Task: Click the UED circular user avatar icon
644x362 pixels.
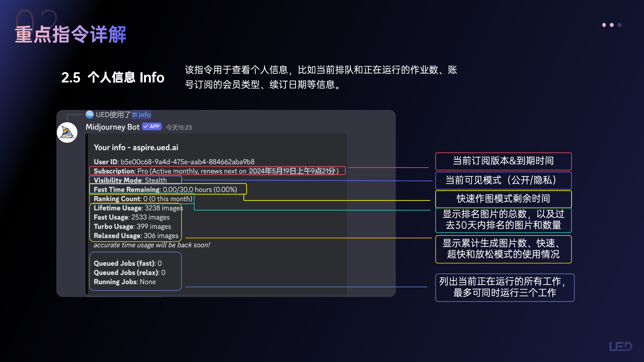Action: [89, 115]
